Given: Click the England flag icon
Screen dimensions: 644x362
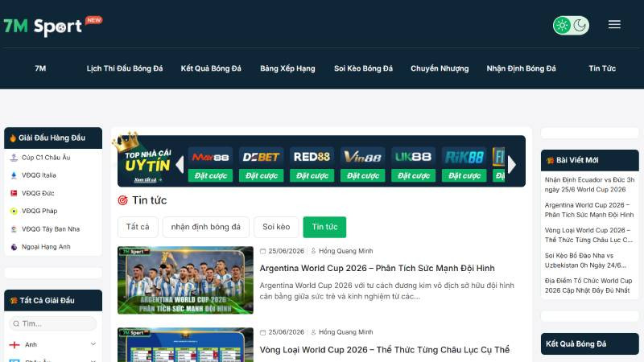Looking at the screenshot, I should (14, 345).
